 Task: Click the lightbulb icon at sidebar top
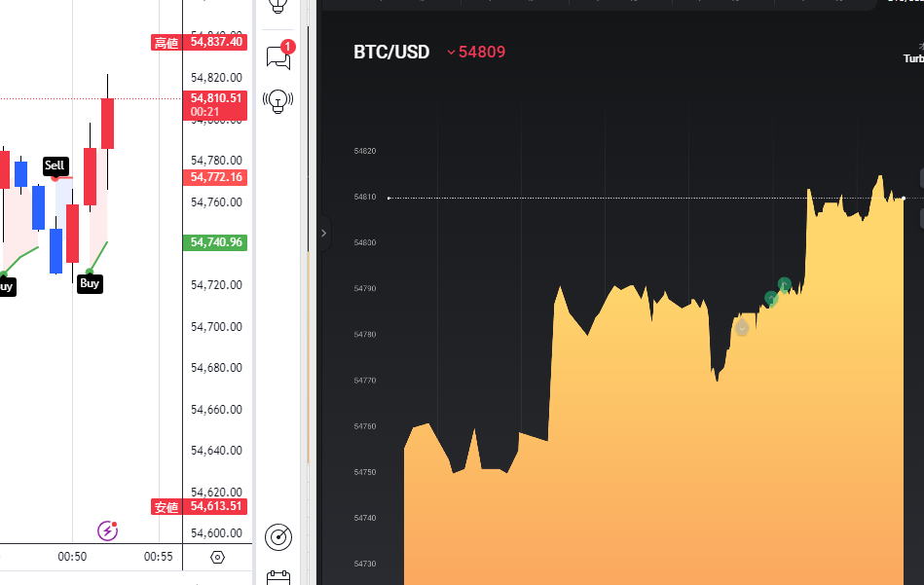tap(278, 6)
